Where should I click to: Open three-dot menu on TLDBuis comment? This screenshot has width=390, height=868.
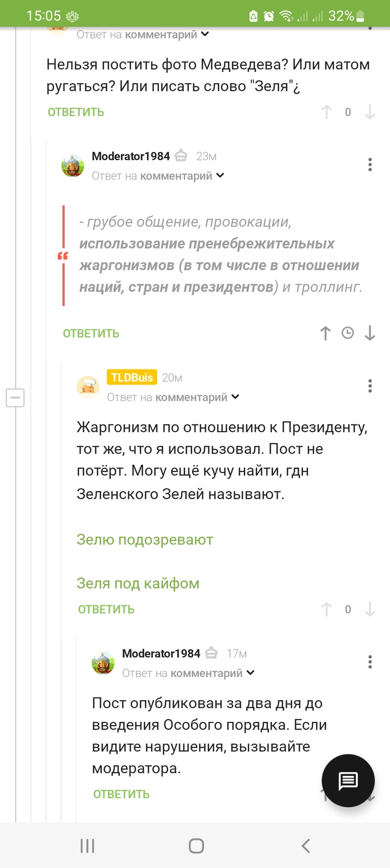[370, 386]
